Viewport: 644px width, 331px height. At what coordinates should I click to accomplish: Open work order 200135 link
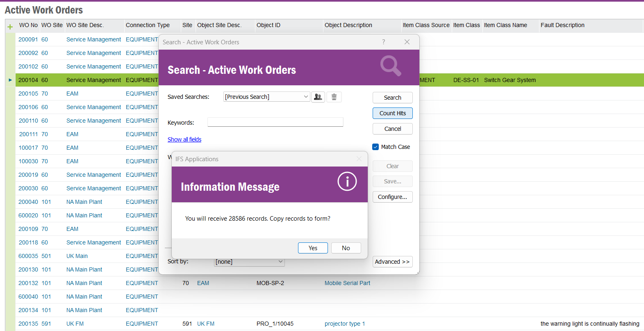pos(28,324)
